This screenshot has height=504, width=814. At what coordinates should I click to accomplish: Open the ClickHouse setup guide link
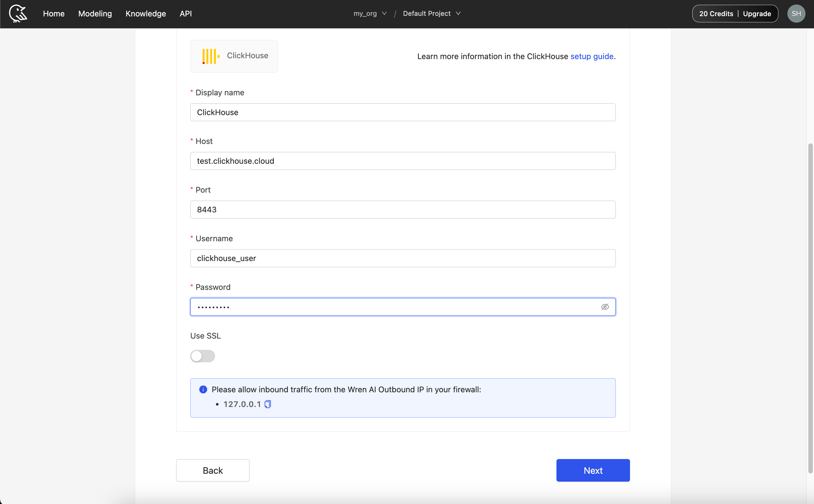pyautogui.click(x=592, y=56)
